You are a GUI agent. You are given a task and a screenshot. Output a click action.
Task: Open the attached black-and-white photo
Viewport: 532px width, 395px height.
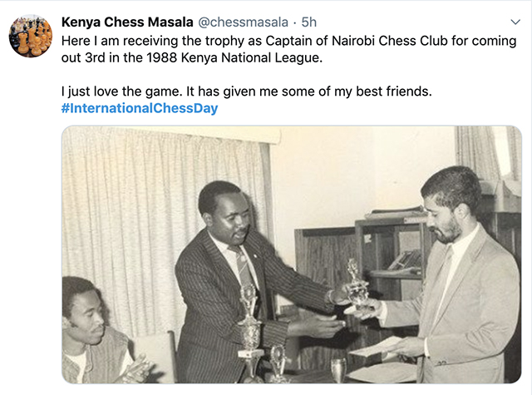[292, 254]
